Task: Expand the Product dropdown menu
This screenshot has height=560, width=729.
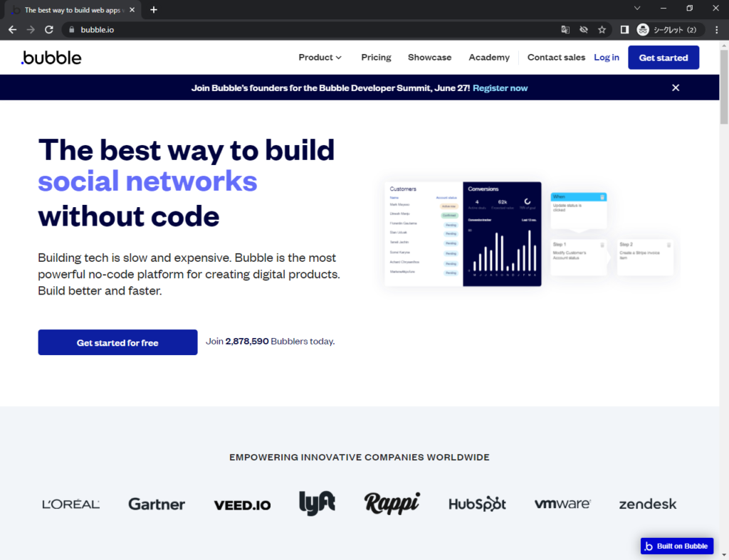Action: tap(320, 58)
